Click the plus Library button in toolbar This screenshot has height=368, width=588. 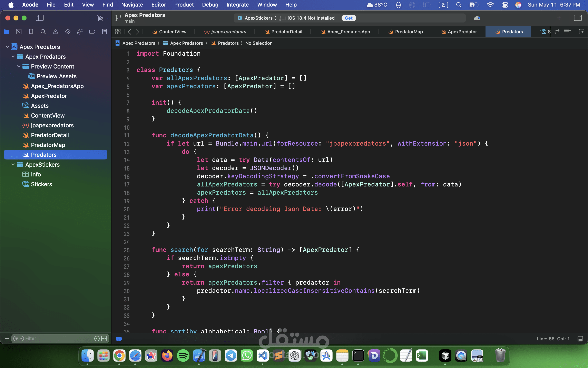click(559, 18)
